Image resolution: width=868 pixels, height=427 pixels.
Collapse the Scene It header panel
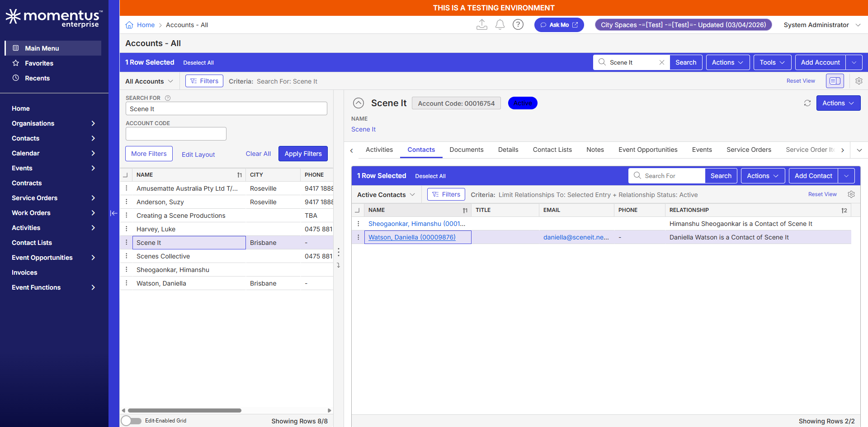click(x=359, y=103)
